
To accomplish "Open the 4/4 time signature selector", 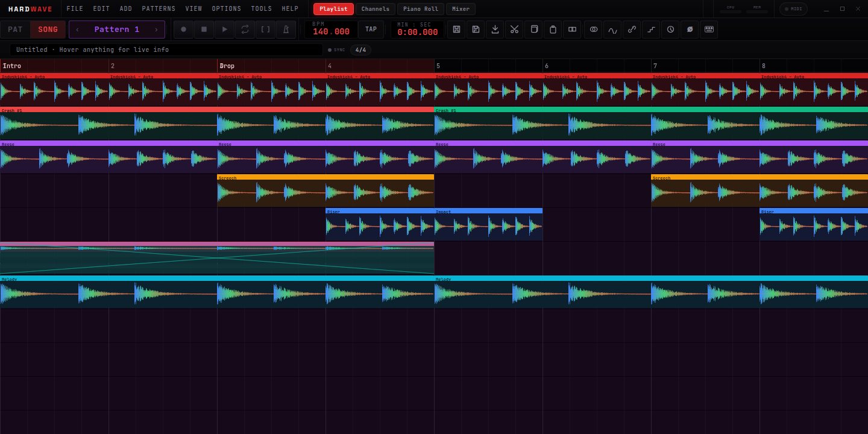I will (x=360, y=50).
